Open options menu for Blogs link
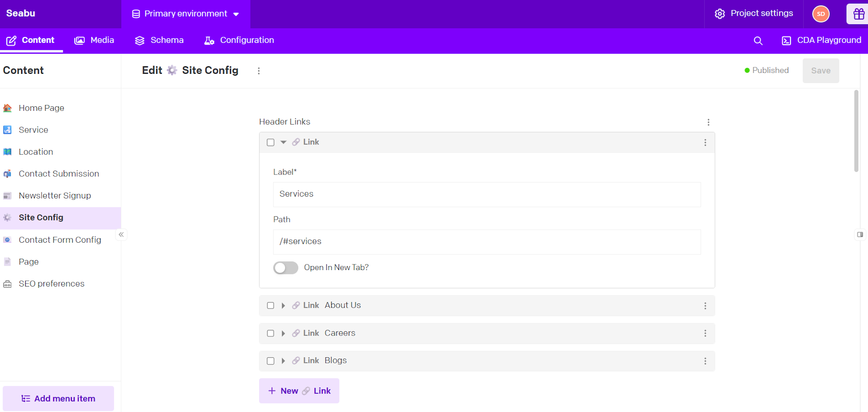 [x=705, y=361]
